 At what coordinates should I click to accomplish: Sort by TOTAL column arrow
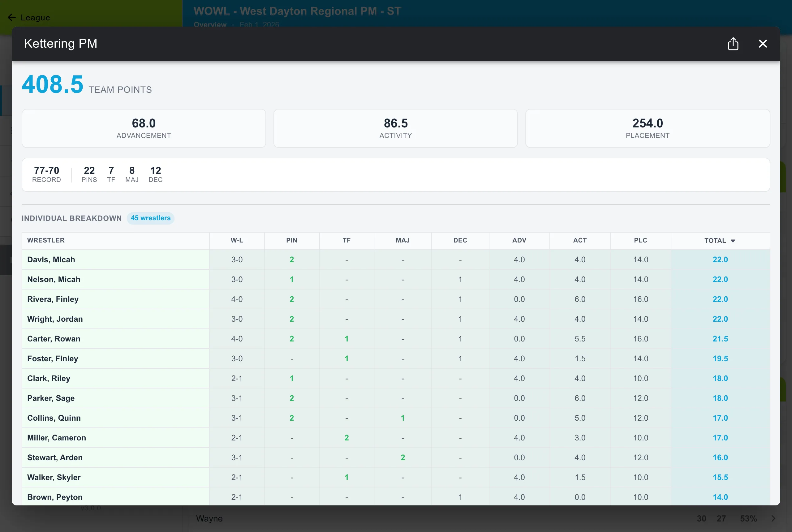coord(733,241)
